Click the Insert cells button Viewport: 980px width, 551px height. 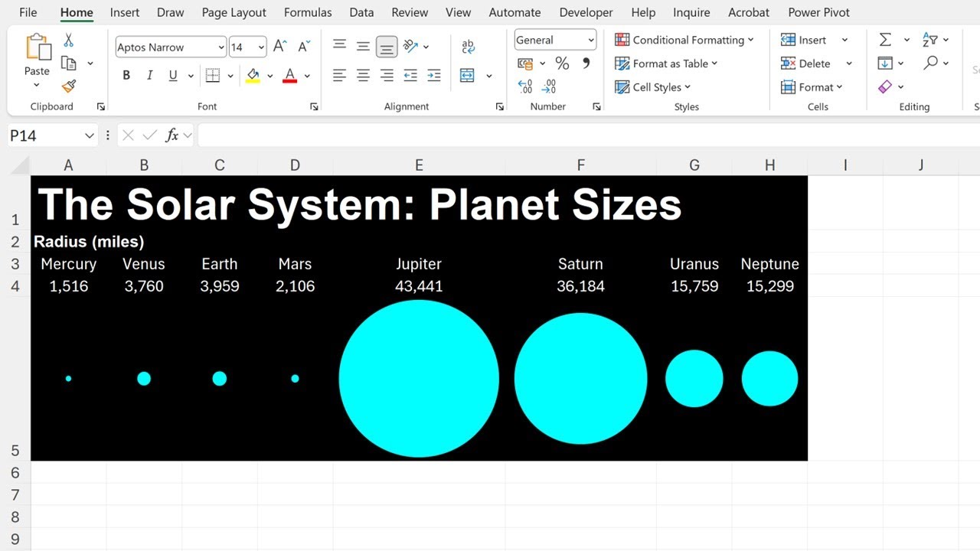point(804,40)
